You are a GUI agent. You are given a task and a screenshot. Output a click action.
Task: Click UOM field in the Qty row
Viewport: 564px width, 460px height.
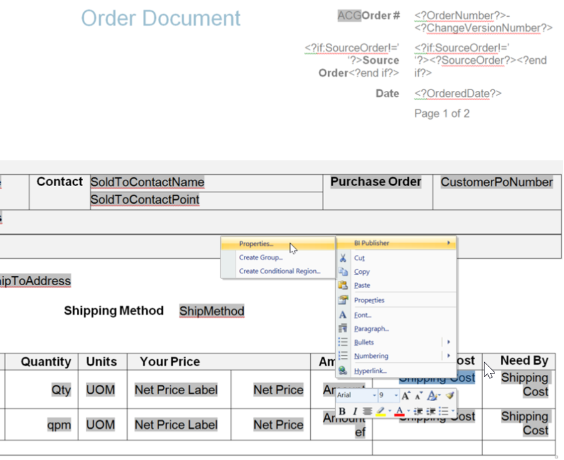(100, 390)
